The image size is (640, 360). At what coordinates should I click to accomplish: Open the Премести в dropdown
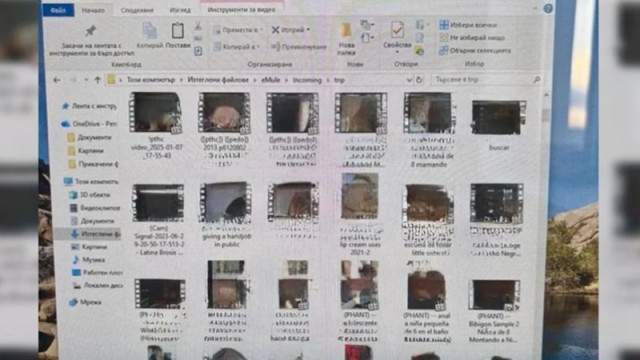click(238, 30)
